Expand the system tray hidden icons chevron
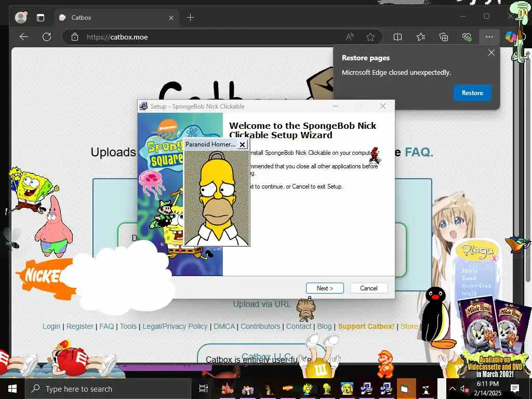This screenshot has width=532, height=399. pyautogui.click(x=453, y=389)
